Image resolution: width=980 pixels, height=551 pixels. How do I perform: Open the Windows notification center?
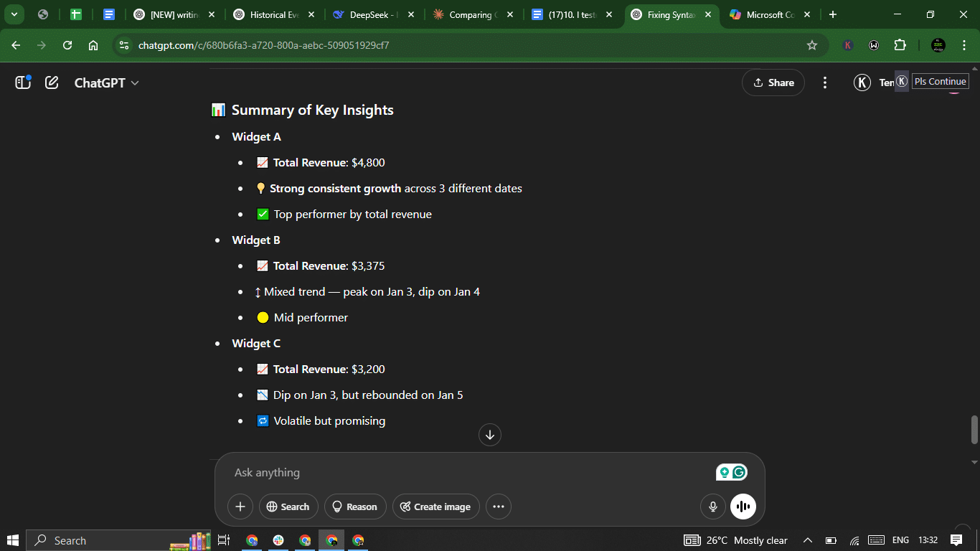click(956, 540)
